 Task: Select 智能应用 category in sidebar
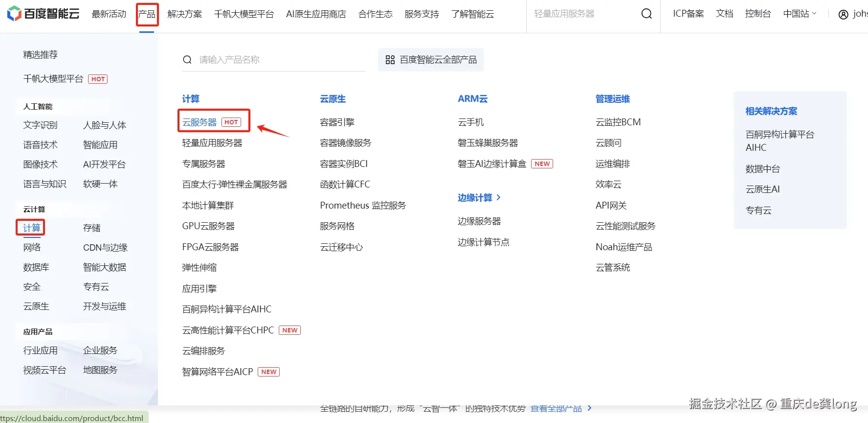pos(100,145)
